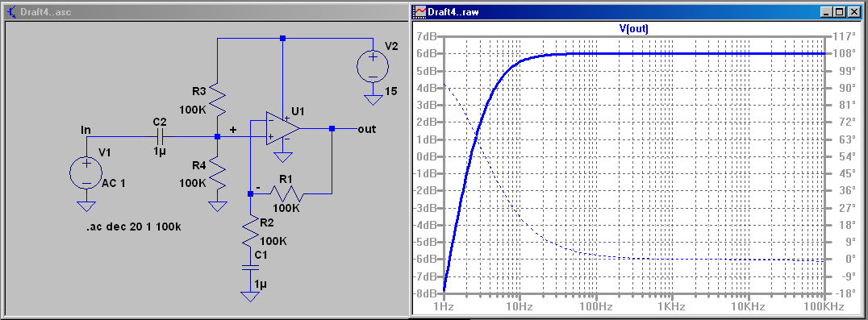Click the V(out) trace label

(634, 29)
